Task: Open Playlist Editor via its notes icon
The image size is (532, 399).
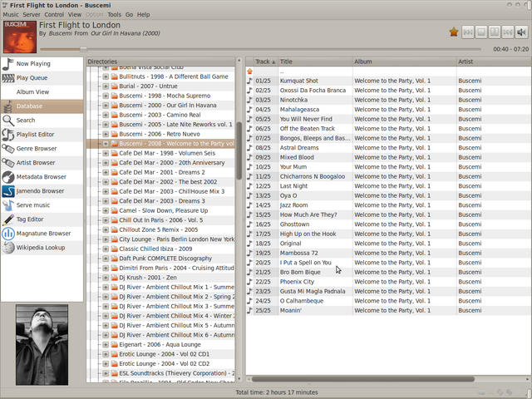Action: tap(8, 135)
